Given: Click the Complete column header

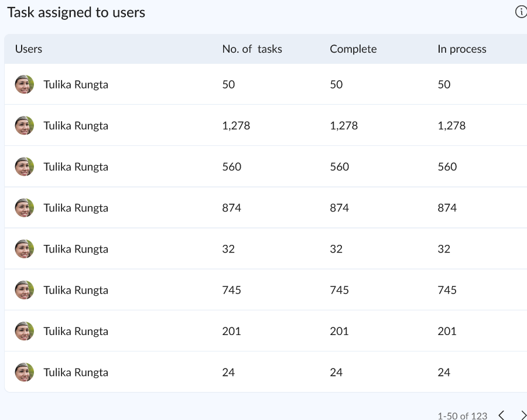Looking at the screenshot, I should (353, 49).
